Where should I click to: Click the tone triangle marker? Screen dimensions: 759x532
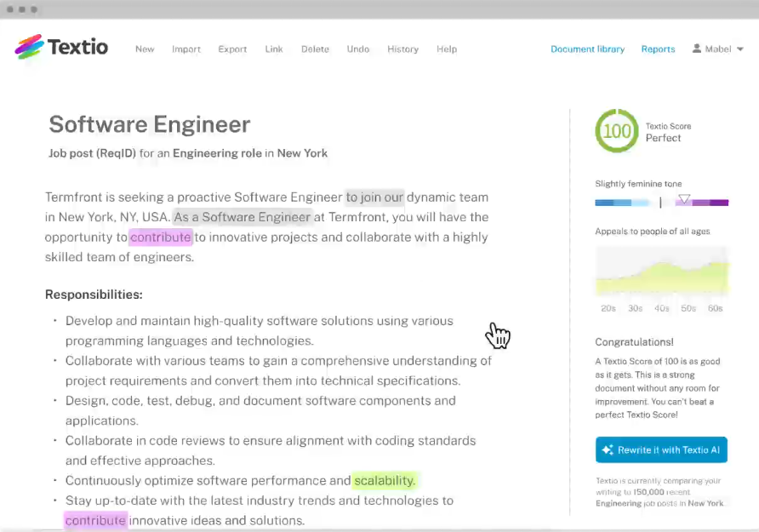(683, 200)
